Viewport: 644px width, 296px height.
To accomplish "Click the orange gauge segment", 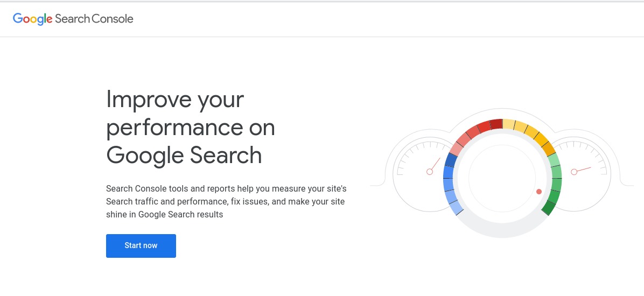I will (x=548, y=149).
